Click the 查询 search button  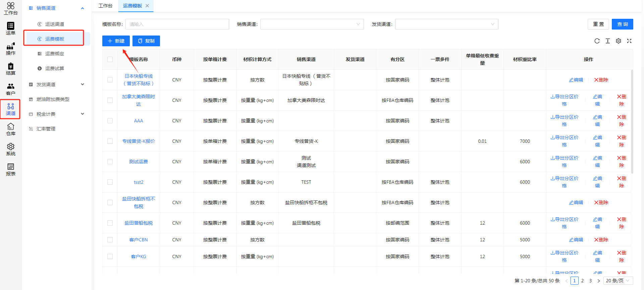tap(623, 24)
